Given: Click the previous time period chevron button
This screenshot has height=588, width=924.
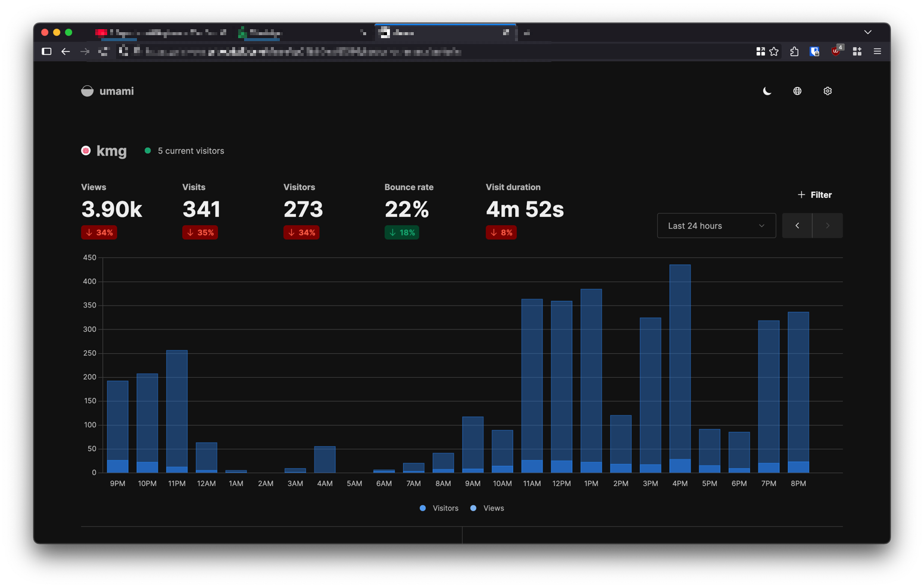Looking at the screenshot, I should (x=797, y=225).
